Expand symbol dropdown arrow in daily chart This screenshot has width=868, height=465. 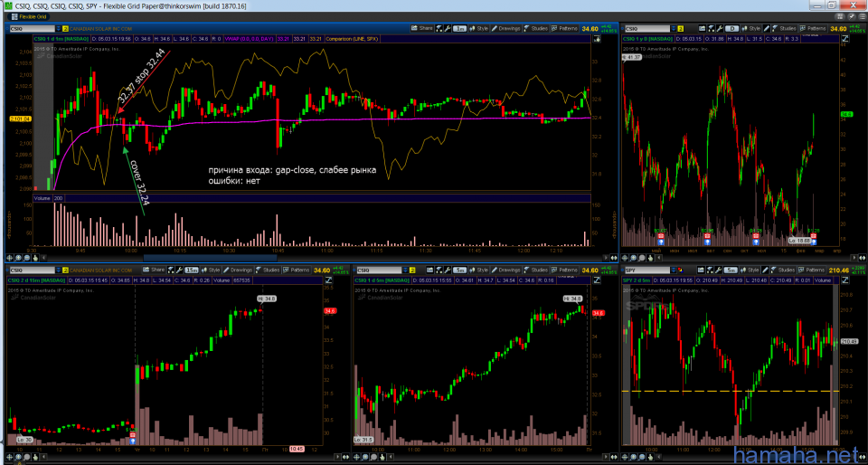674,28
